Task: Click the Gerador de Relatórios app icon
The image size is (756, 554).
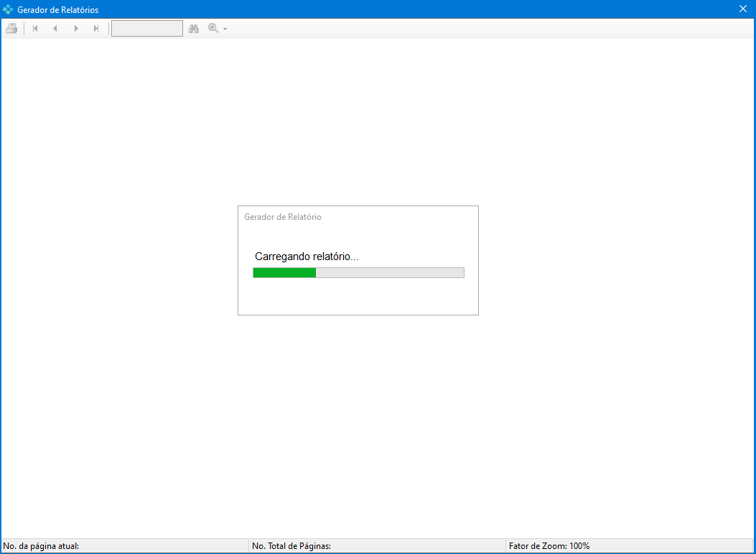Action: pos(8,9)
